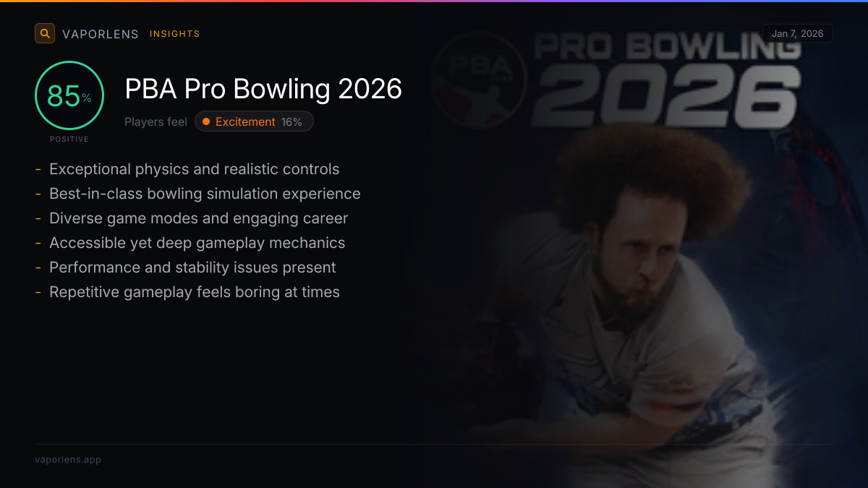The width and height of the screenshot is (868, 488).
Task: Click the orange dot in Excitement pill
Action: (x=206, y=121)
